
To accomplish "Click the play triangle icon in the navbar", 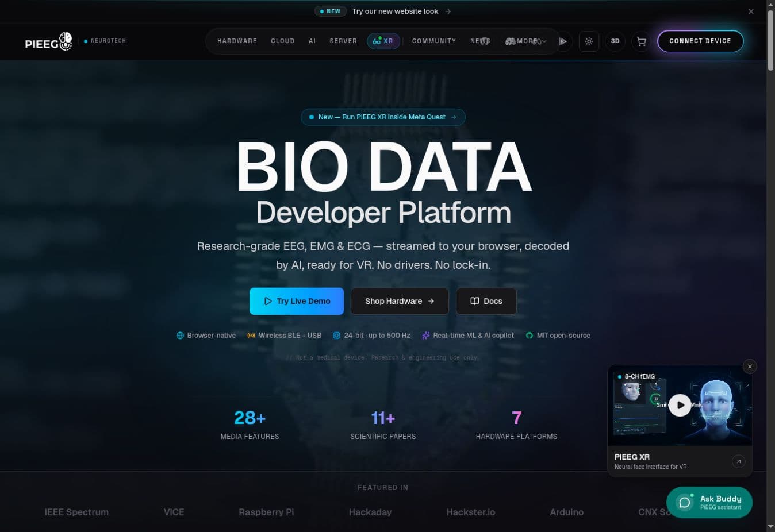I will click(x=563, y=41).
